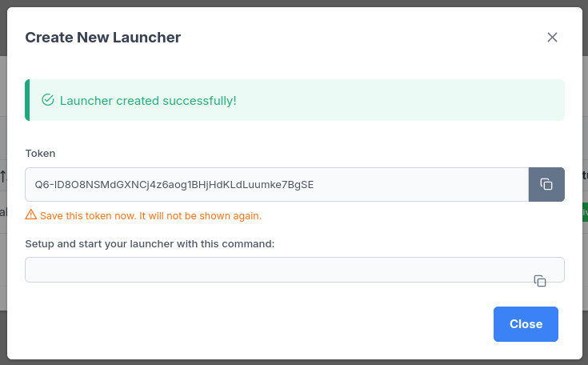Close the dialog with the X icon
Image resolution: width=588 pixels, height=365 pixels.
point(552,37)
